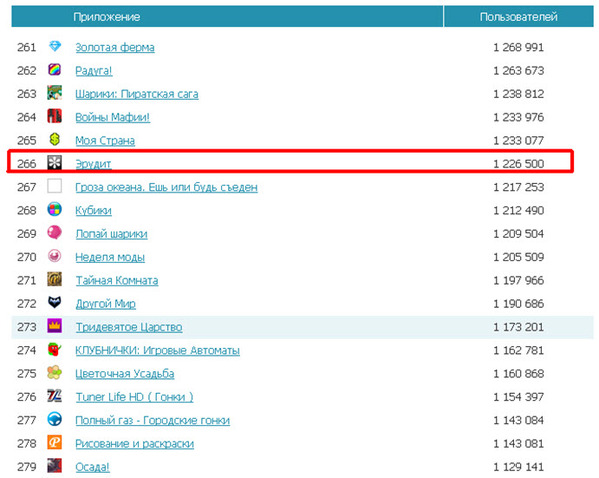Open the Гроза океана app link
599x478 pixels.
(x=166, y=187)
